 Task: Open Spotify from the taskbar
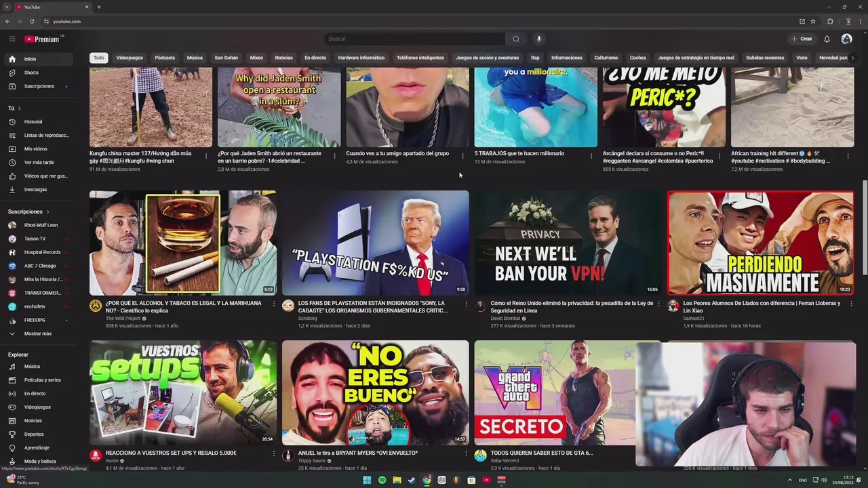point(382,480)
